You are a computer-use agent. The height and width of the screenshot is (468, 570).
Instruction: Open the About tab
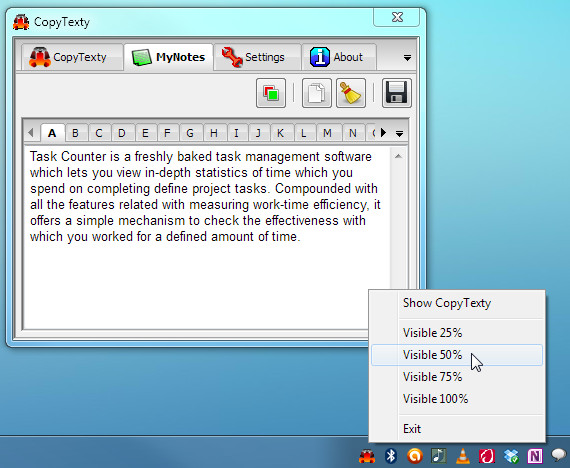click(339, 57)
